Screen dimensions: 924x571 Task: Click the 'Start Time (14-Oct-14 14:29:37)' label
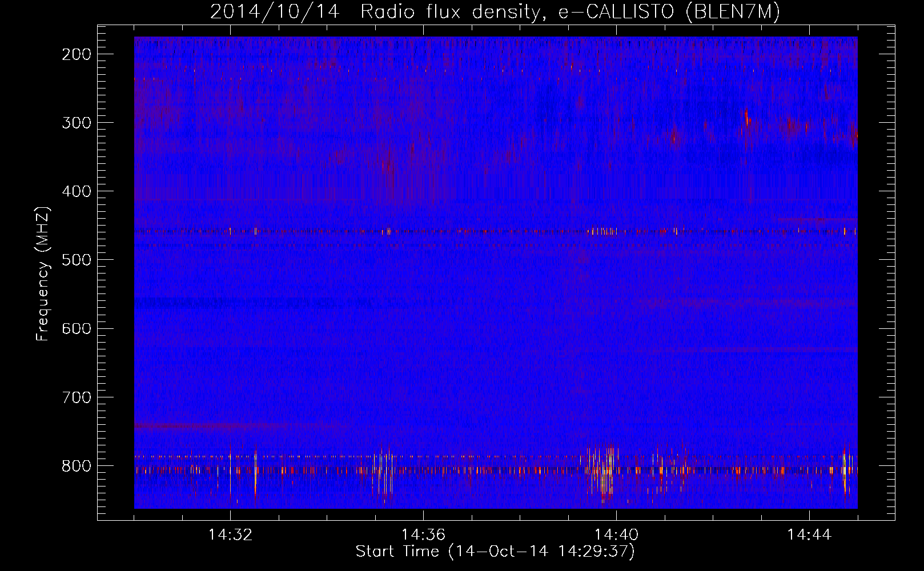(x=495, y=552)
